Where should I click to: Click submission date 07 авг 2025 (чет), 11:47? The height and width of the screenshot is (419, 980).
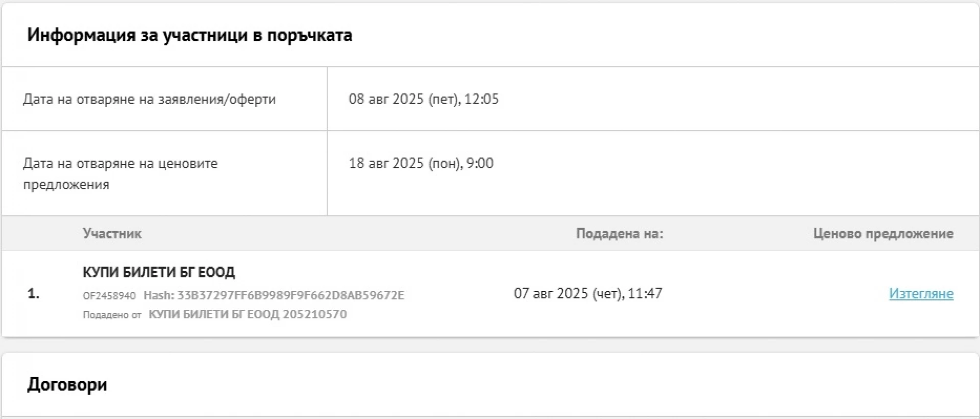(x=587, y=293)
